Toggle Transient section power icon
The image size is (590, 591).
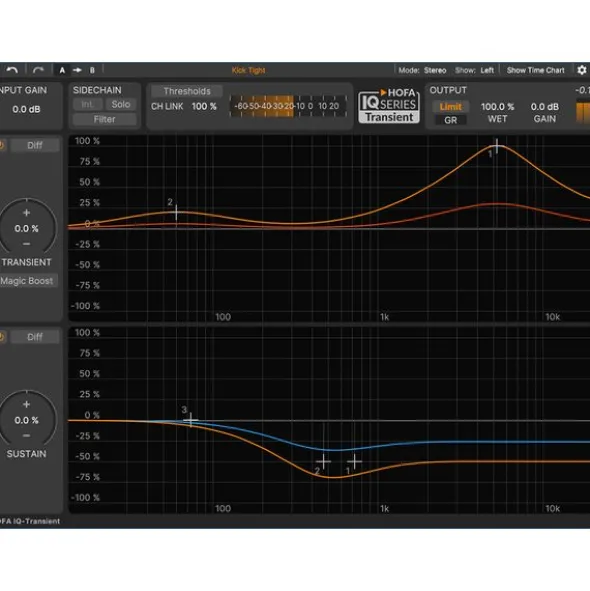[2, 145]
